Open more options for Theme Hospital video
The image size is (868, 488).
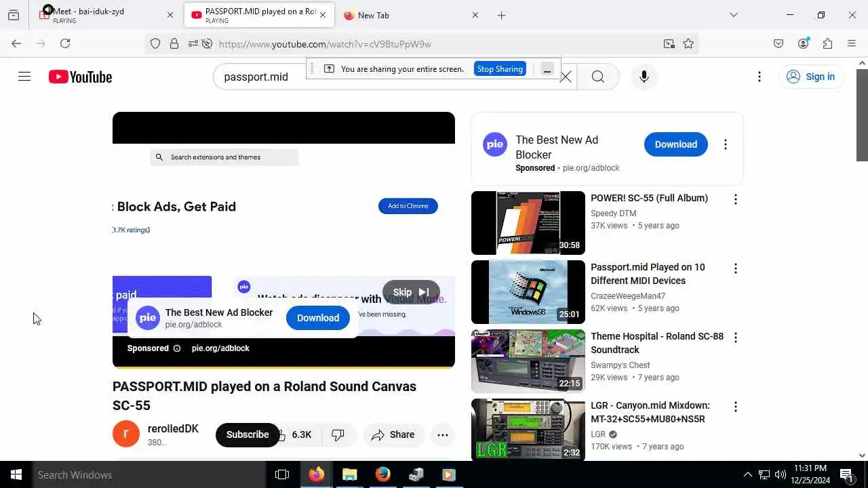click(x=735, y=338)
